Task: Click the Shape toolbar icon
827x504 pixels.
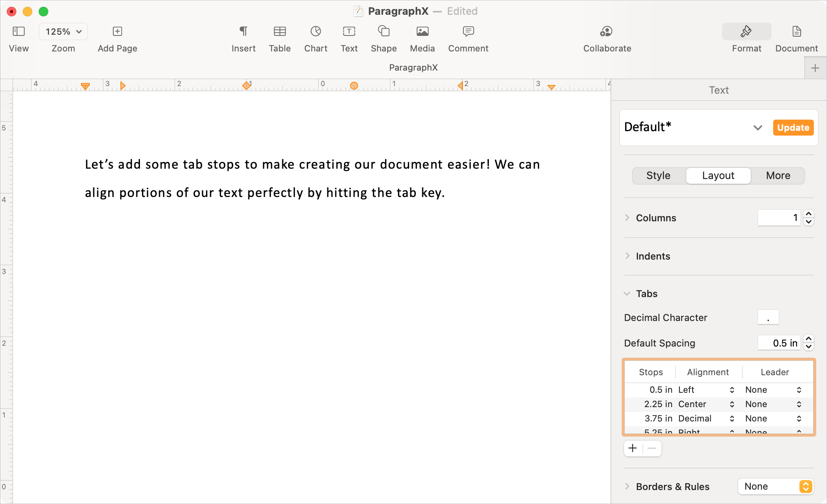Action: 384,31
